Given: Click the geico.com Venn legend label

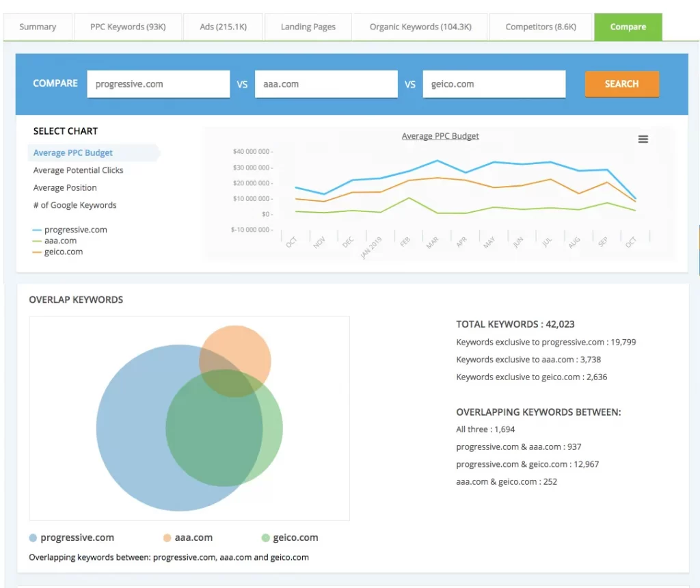Looking at the screenshot, I should (x=295, y=537).
